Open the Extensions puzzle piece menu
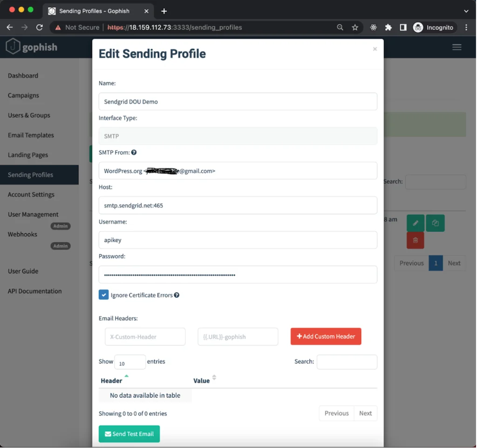 coord(388,27)
